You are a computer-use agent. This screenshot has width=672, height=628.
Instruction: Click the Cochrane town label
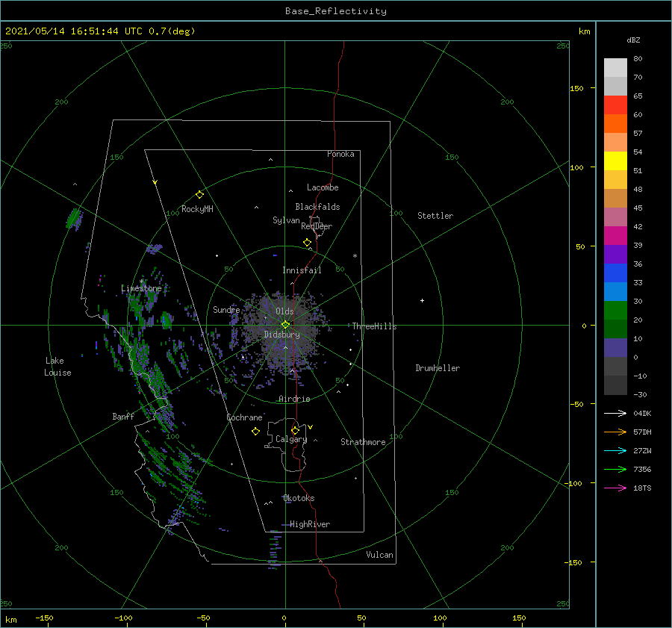coord(244,417)
